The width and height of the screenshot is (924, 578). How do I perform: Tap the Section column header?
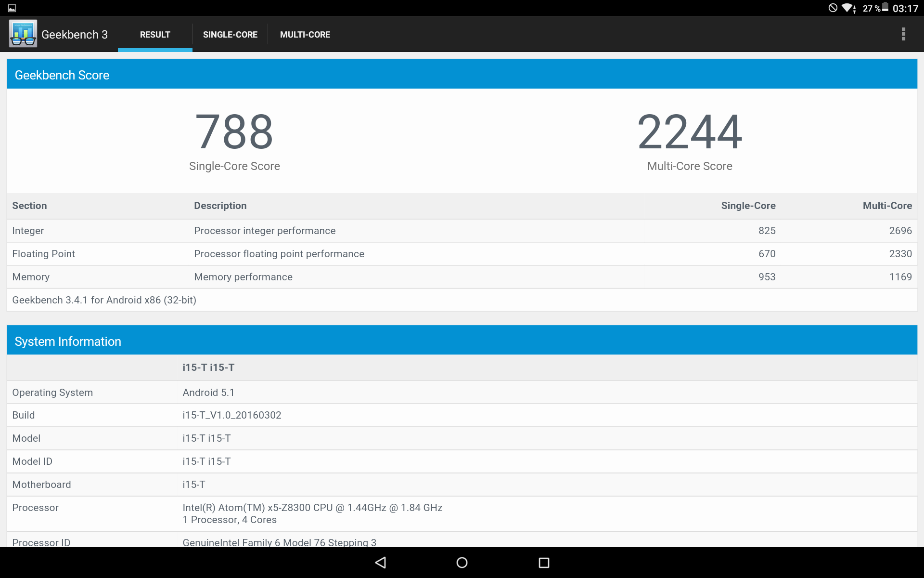(x=29, y=206)
